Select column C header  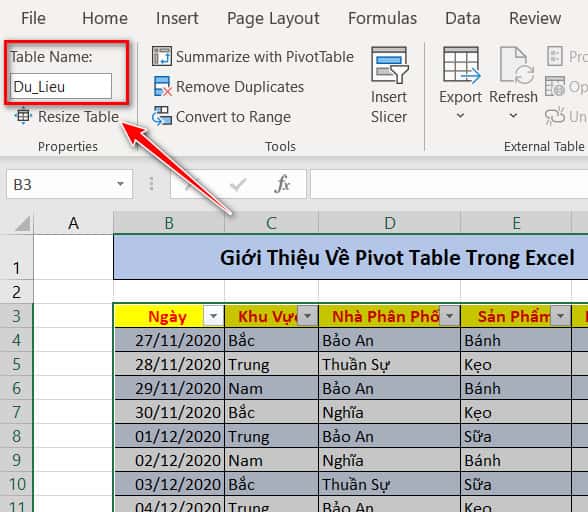272,224
